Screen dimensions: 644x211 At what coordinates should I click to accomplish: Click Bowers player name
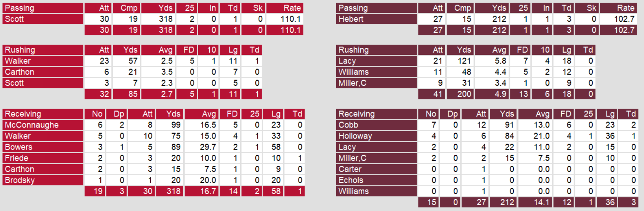[x=19, y=147]
